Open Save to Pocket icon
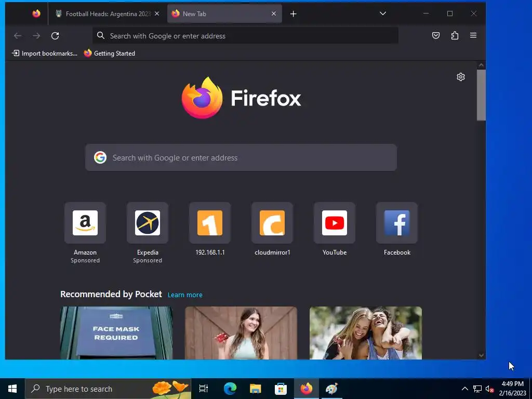 436,35
